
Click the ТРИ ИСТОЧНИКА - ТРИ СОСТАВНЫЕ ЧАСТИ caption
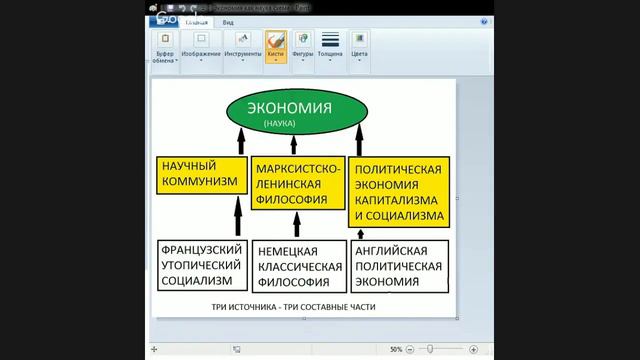293,307
